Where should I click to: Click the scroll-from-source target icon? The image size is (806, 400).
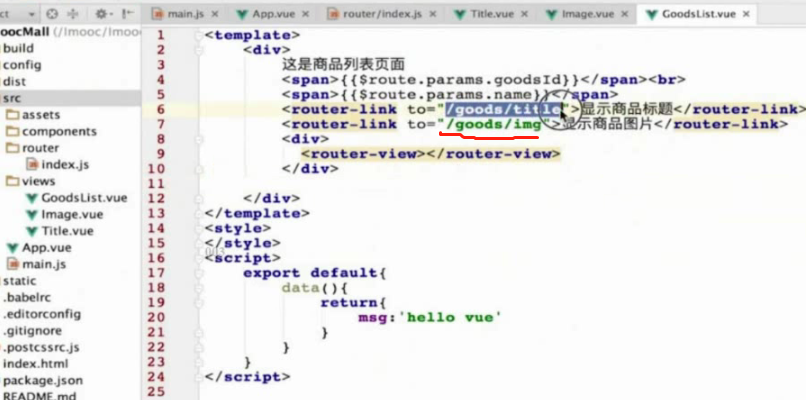pos(52,14)
